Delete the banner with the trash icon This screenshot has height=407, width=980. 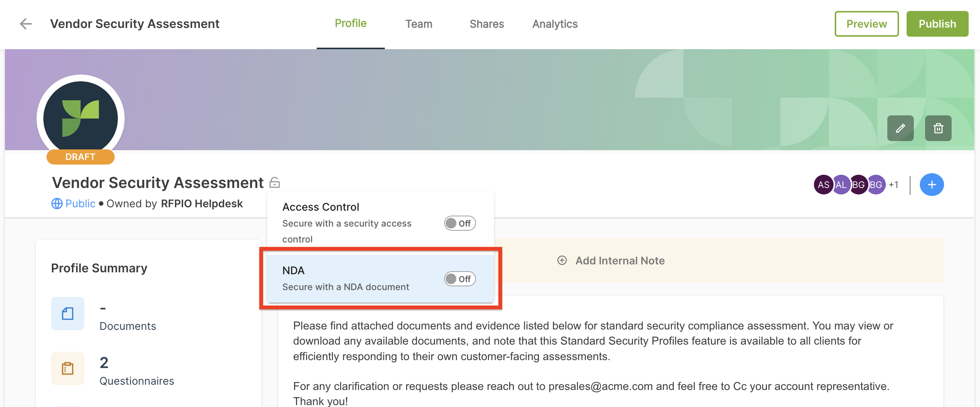pos(938,128)
